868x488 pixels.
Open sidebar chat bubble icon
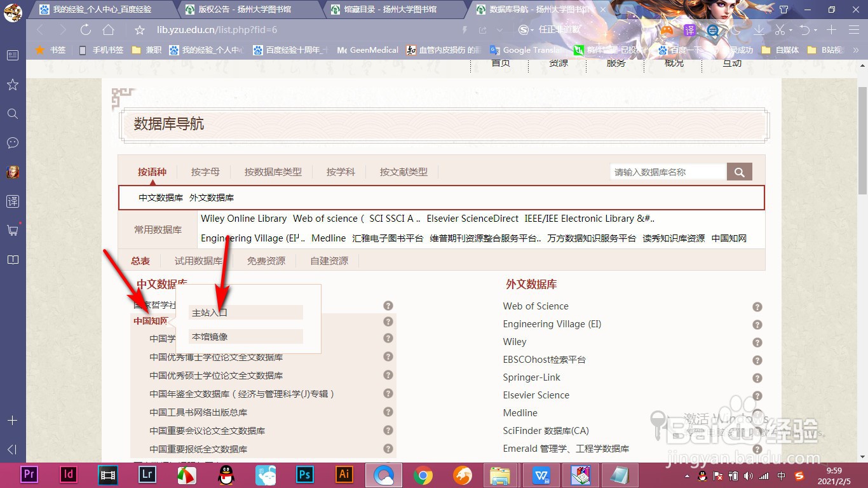point(13,143)
